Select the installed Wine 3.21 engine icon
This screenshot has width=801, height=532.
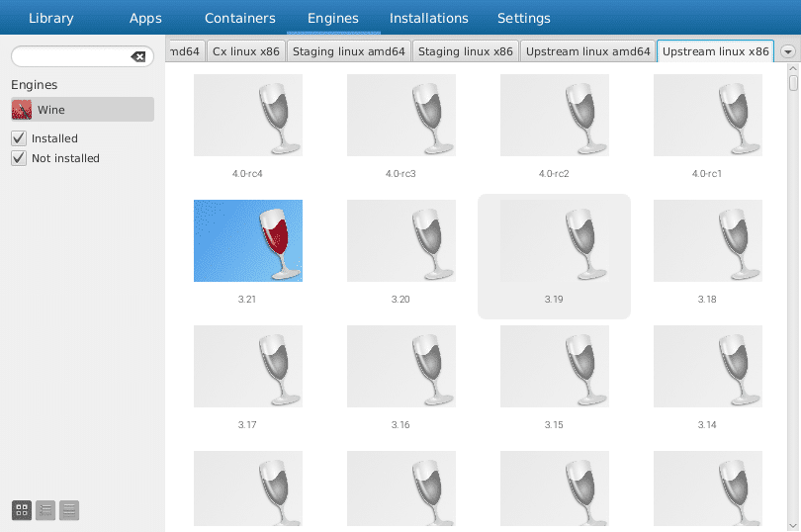click(248, 240)
